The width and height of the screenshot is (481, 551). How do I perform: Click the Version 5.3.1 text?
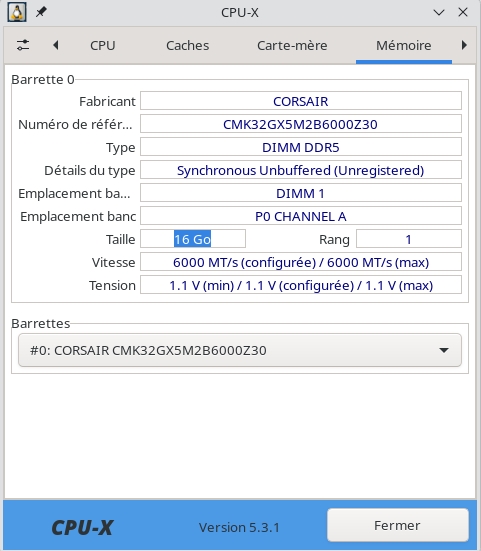coord(239,527)
